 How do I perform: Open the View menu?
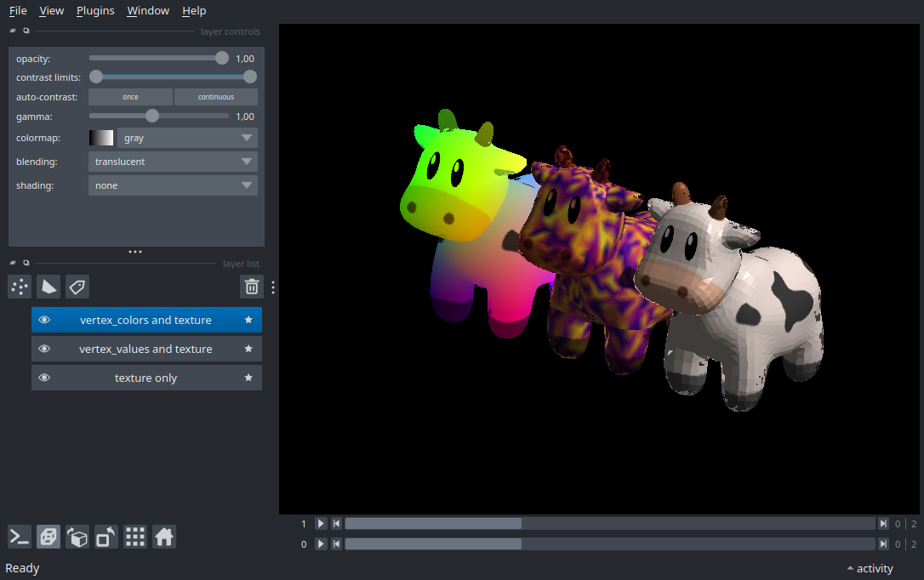[x=51, y=10]
